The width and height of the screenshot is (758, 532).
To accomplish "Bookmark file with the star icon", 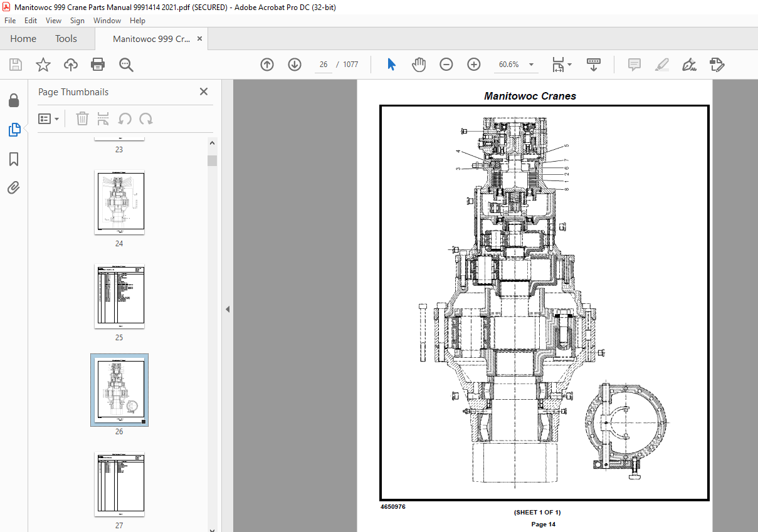I will [43, 65].
